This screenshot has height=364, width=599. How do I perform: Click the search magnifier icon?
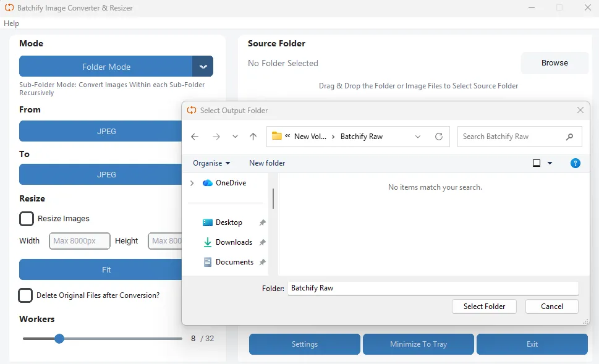tap(569, 136)
